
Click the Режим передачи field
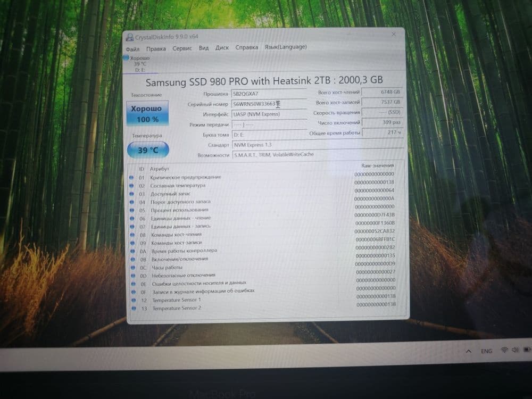[269, 124]
